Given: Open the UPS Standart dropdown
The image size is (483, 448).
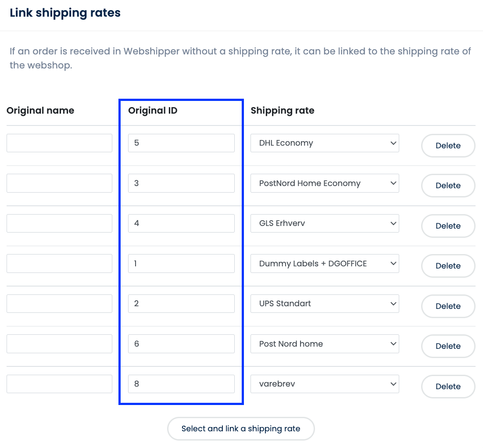Looking at the screenshot, I should pyautogui.click(x=325, y=304).
